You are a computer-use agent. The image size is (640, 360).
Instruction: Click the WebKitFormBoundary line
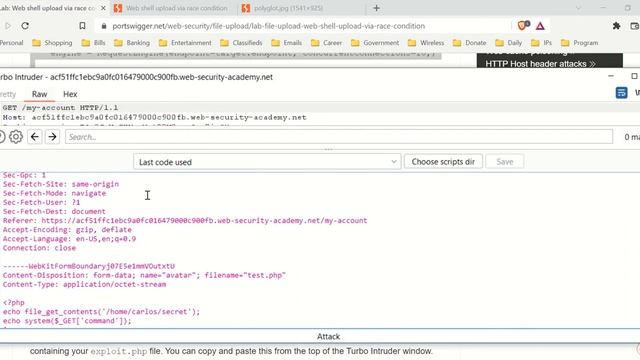pos(89,266)
